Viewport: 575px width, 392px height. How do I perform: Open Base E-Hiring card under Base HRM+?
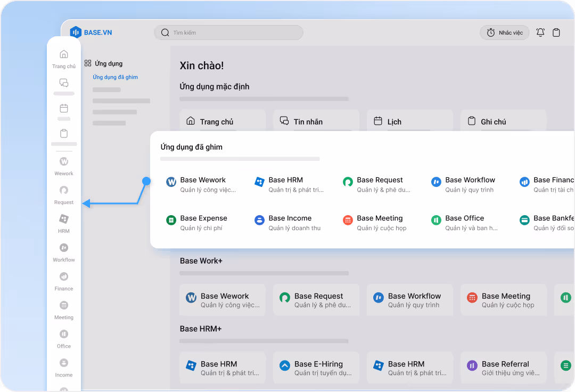316,367
